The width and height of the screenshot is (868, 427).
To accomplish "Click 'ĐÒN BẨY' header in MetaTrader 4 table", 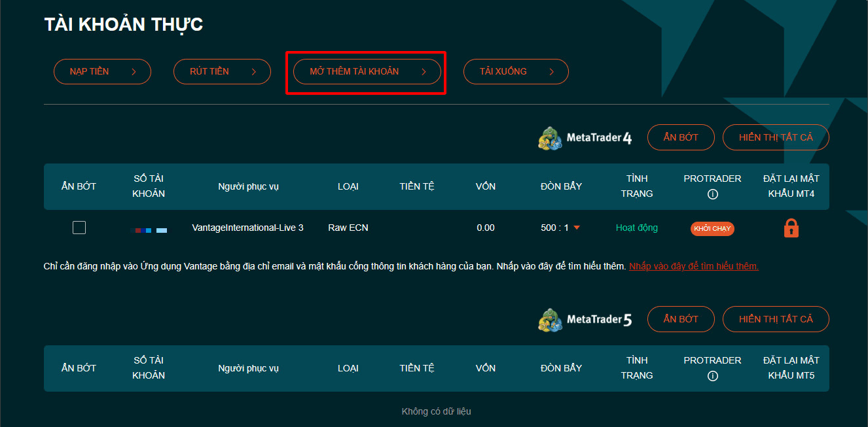I will 561,186.
